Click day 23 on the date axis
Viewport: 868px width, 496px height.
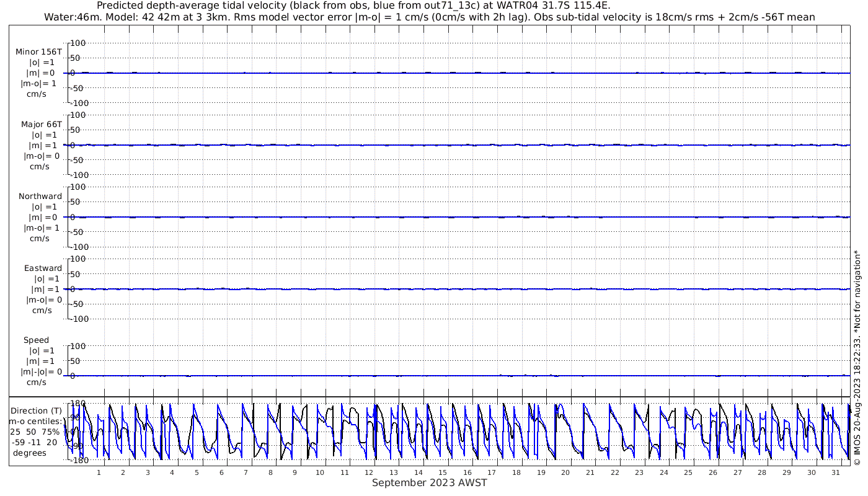(639, 472)
